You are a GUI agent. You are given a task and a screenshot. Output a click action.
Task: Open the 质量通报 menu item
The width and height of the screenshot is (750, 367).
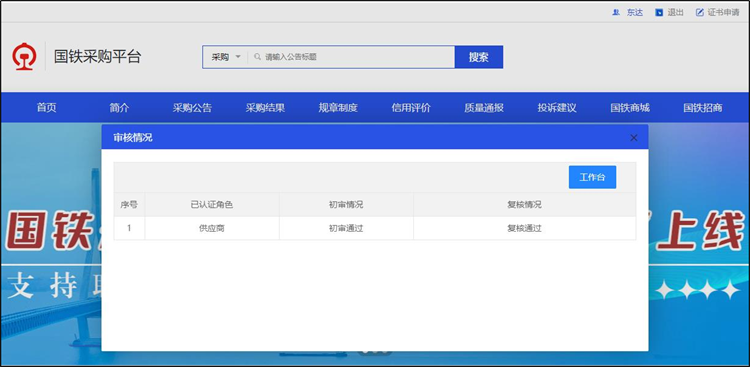click(484, 108)
